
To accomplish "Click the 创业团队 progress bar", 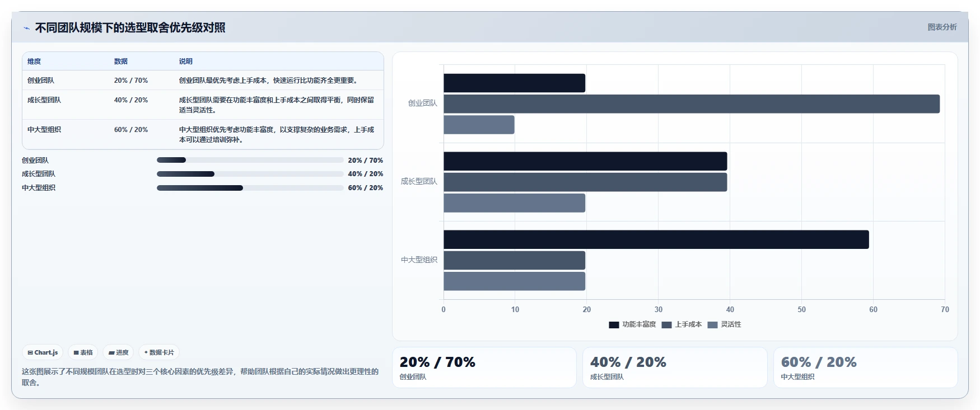I will coord(250,160).
